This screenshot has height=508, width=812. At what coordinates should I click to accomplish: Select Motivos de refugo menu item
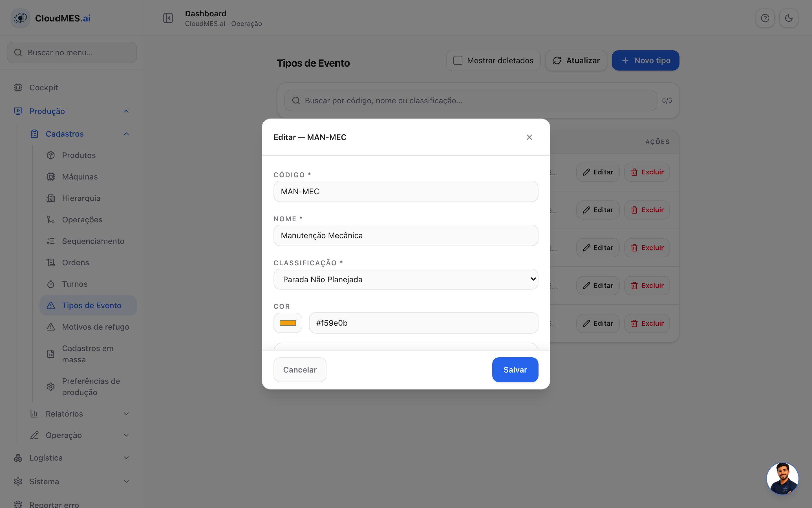pyautogui.click(x=88, y=327)
